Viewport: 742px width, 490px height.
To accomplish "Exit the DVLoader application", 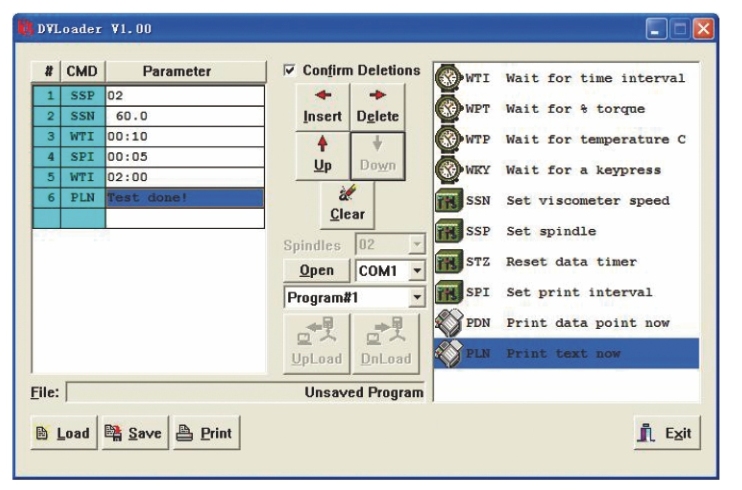I will click(x=668, y=433).
